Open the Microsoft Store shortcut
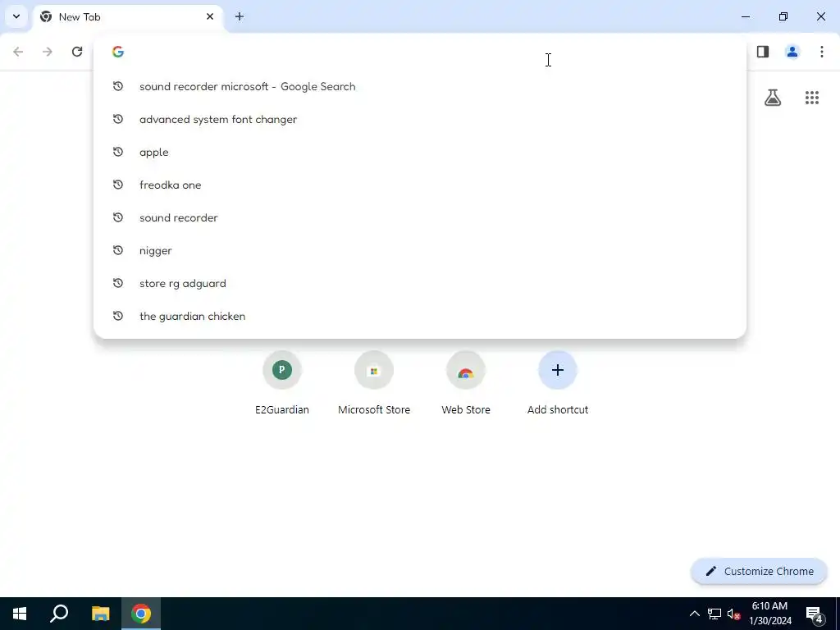 click(374, 382)
